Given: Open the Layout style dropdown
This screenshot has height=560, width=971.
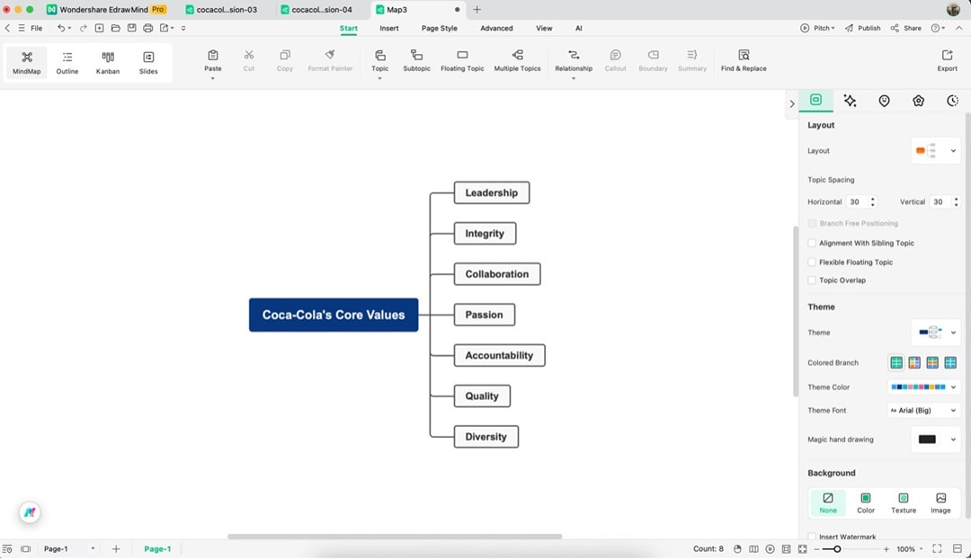Looking at the screenshot, I should (935, 150).
